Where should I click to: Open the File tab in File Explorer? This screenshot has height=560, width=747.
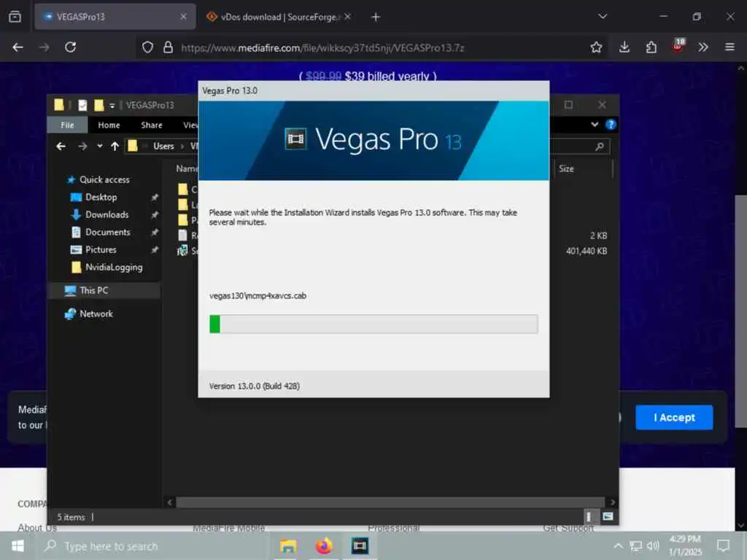(x=67, y=125)
